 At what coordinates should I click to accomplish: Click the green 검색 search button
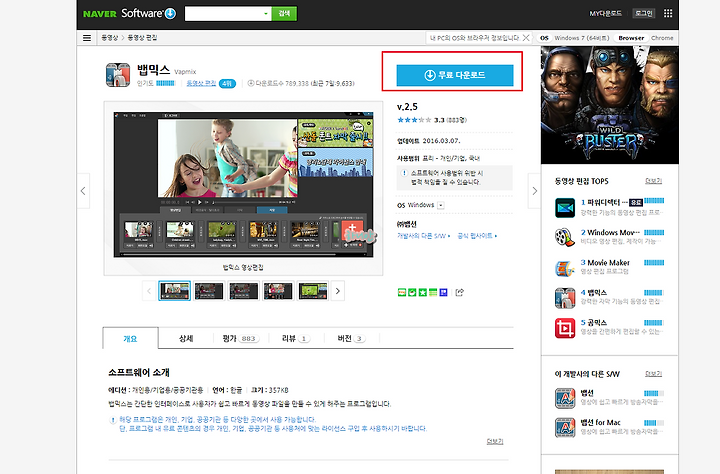tap(284, 13)
